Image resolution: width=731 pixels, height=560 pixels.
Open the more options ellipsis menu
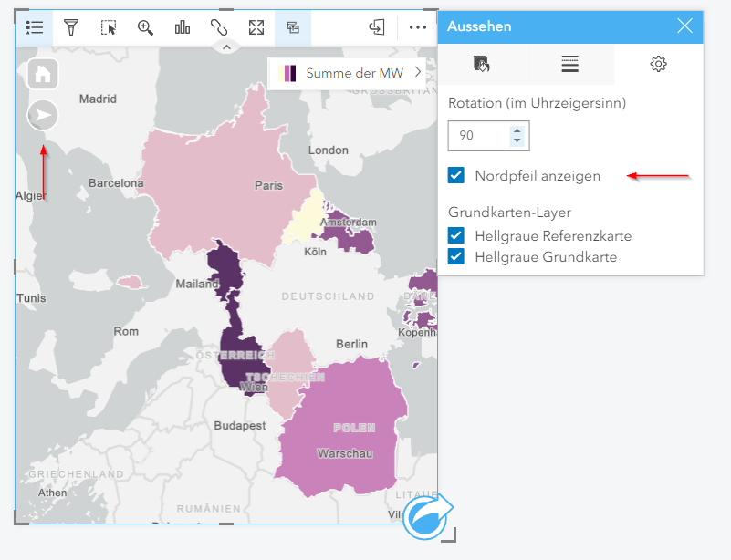point(418,27)
